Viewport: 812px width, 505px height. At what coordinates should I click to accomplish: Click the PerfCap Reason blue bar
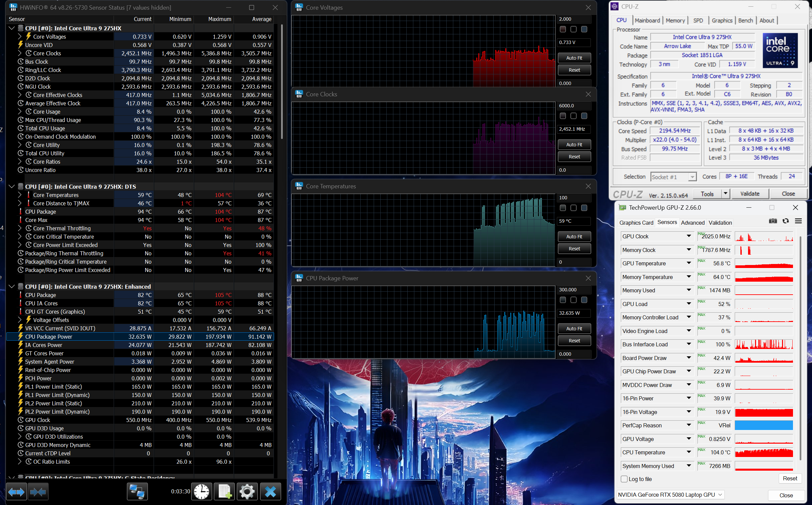tap(764, 425)
